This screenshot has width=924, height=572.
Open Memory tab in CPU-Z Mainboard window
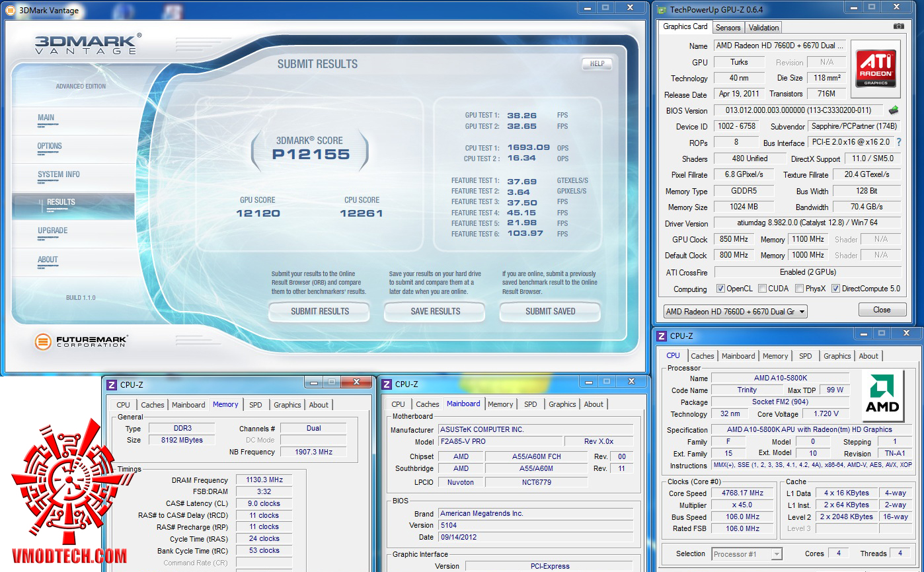point(500,404)
